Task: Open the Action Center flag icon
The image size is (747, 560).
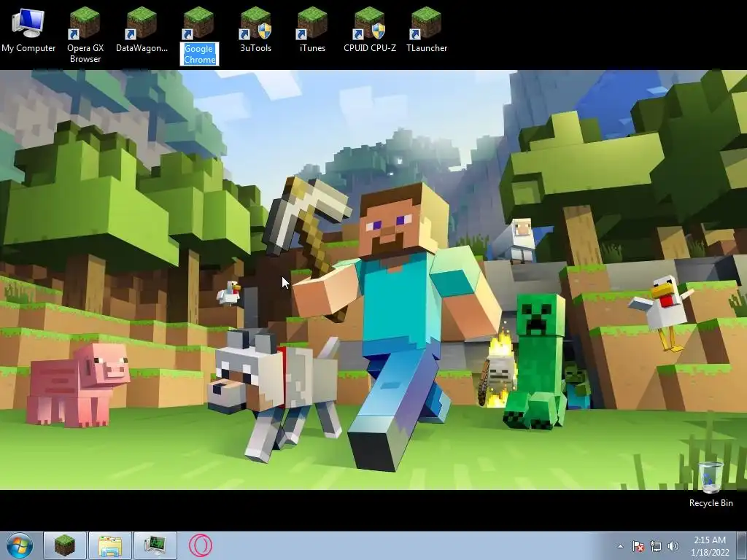Action: (x=638, y=546)
